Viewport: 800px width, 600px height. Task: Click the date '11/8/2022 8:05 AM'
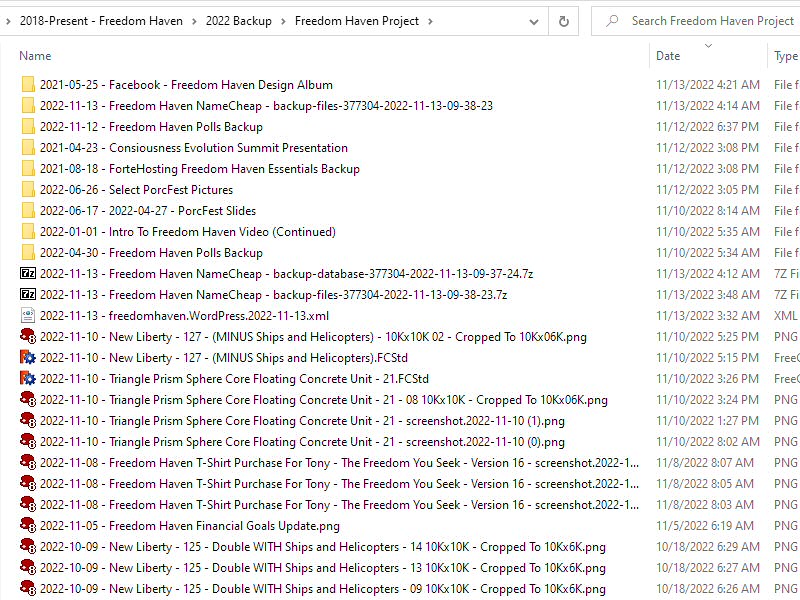[705, 484]
